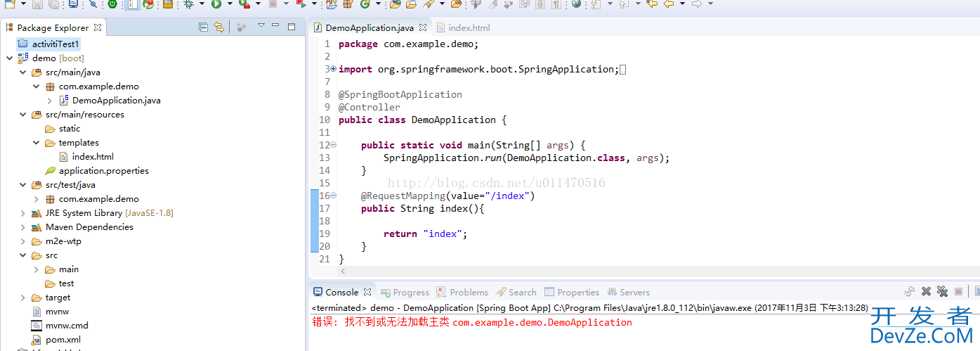Select application.properties file in the tree
This screenshot has width=980, height=351.
pos(103,171)
